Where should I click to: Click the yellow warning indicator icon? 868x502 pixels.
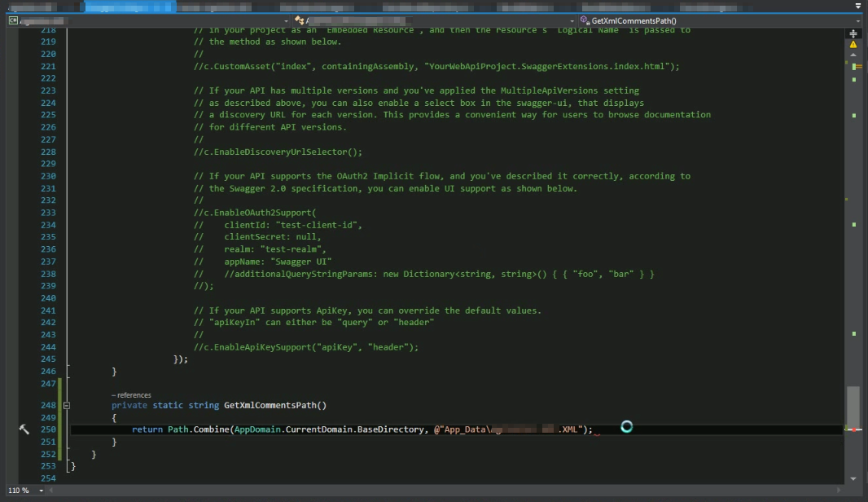coord(853,45)
